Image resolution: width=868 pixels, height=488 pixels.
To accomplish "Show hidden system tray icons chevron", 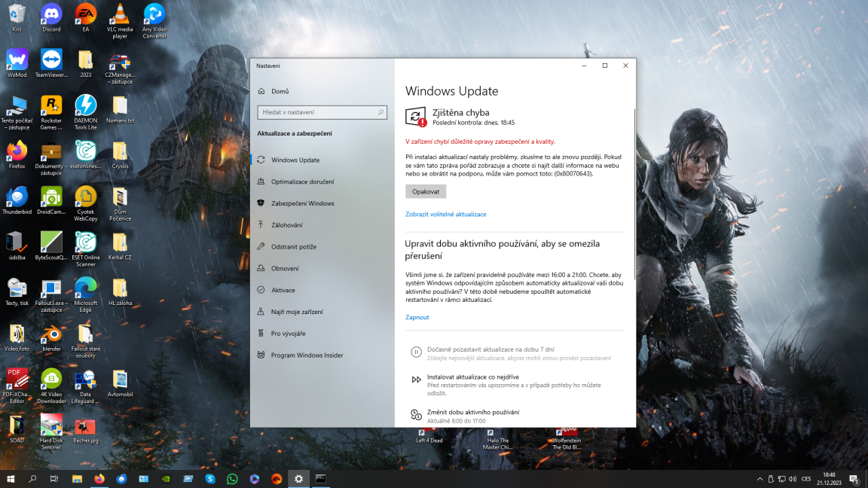I will point(759,479).
